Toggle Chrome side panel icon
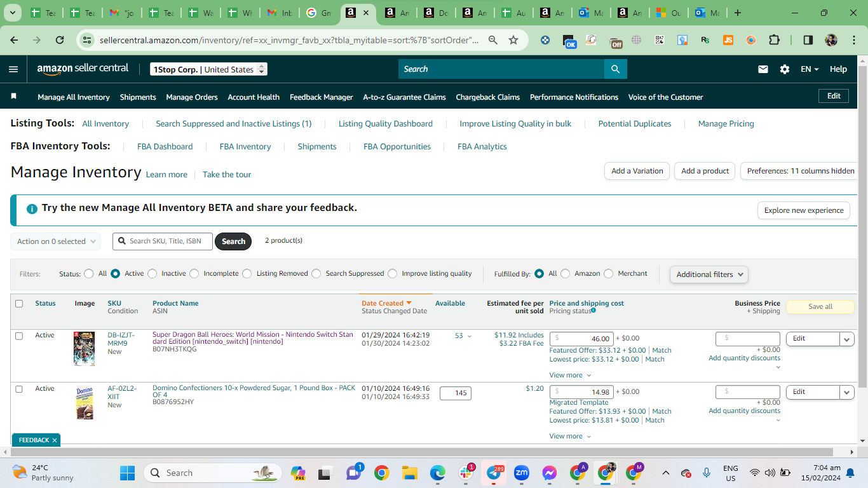 [808, 40]
